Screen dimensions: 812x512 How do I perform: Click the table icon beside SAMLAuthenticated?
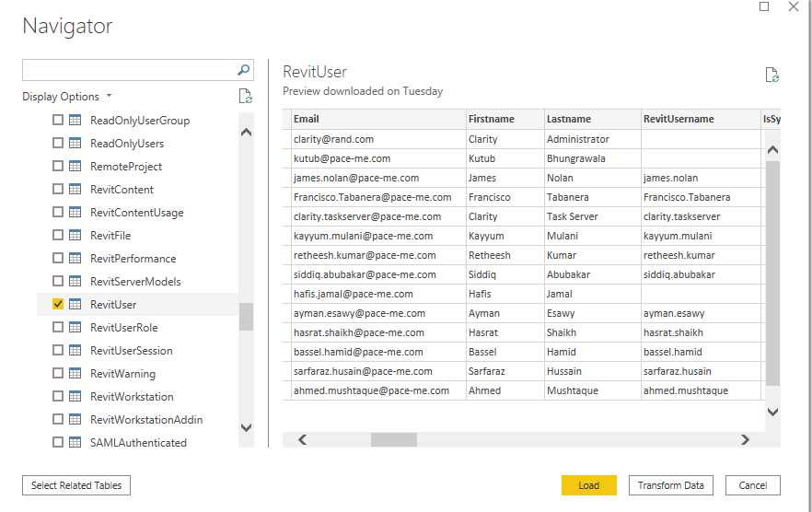(x=75, y=443)
